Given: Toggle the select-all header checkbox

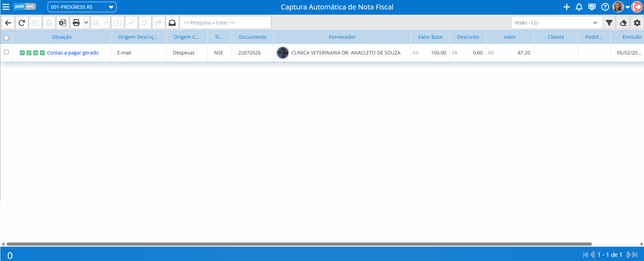Looking at the screenshot, I should coord(6,38).
